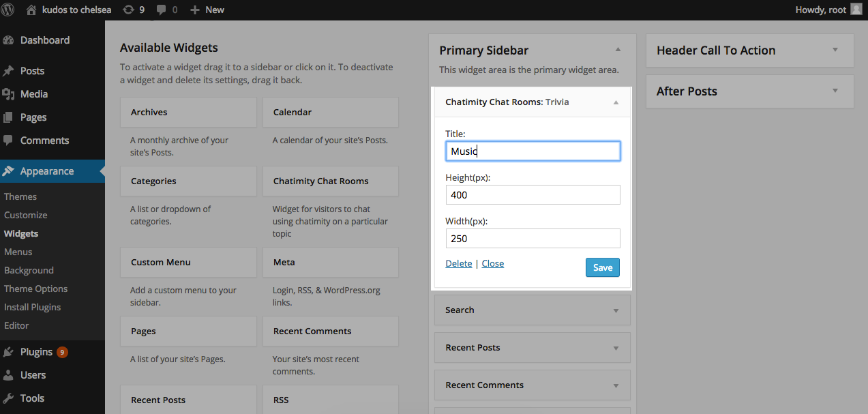This screenshot has height=414, width=868.
Task: Click the Appearance paintbrush icon
Action: coord(8,171)
